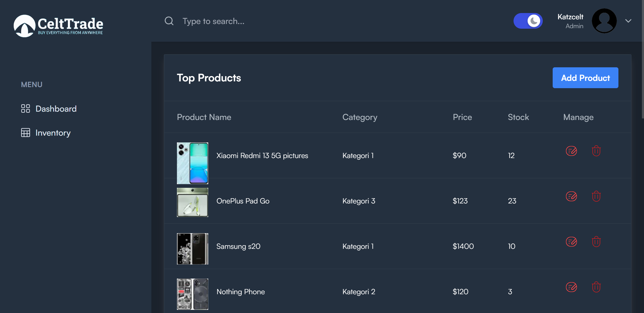Image resolution: width=644 pixels, height=313 pixels.
Task: Expand the Katzcelt user dropdown arrow
Action: [x=628, y=21]
